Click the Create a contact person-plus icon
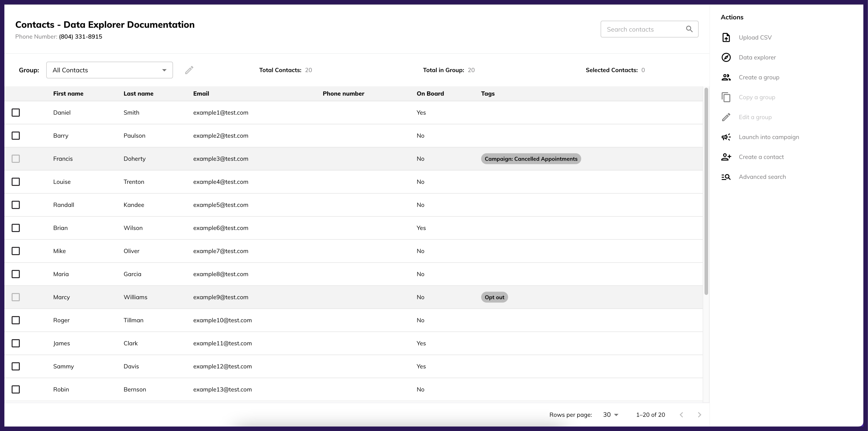The height and width of the screenshot is (431, 868). [726, 157]
